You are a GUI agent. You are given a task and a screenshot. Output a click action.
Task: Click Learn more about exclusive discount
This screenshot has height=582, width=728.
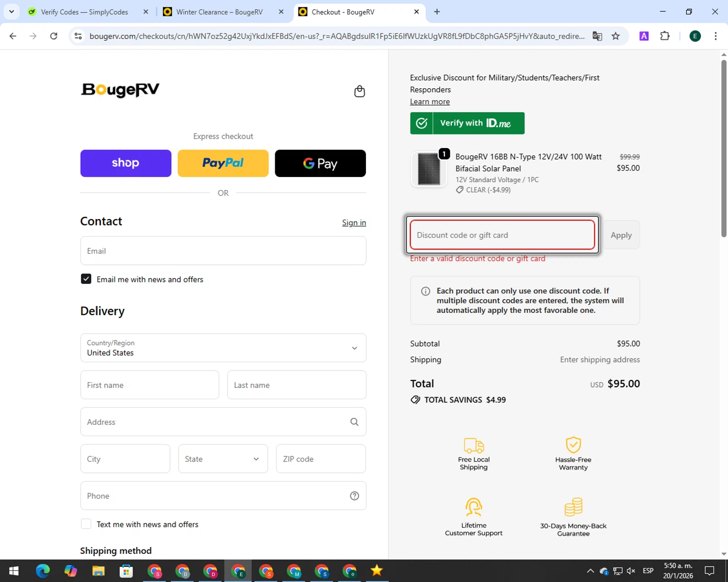coord(430,101)
